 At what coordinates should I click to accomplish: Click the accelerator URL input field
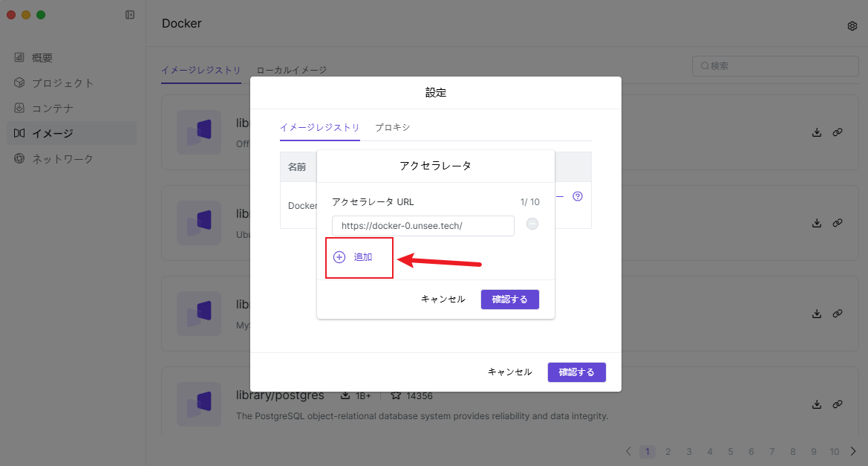click(x=423, y=226)
